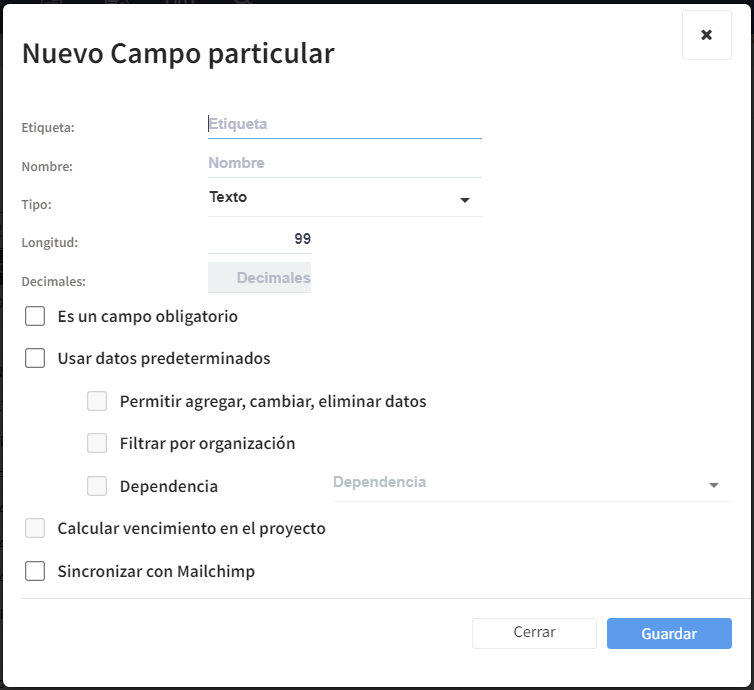Close the dialog with the X icon
Image resolution: width=754 pixels, height=690 pixels.
[706, 35]
